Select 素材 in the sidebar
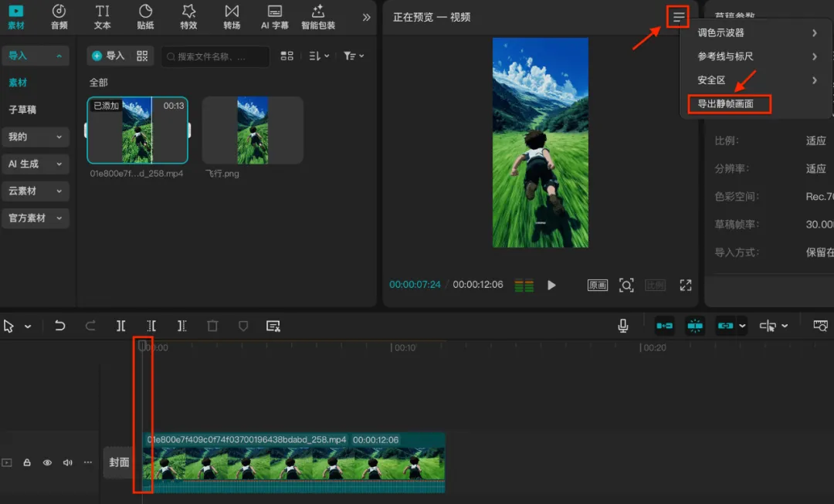Image resolution: width=834 pixels, height=504 pixels. coord(18,83)
